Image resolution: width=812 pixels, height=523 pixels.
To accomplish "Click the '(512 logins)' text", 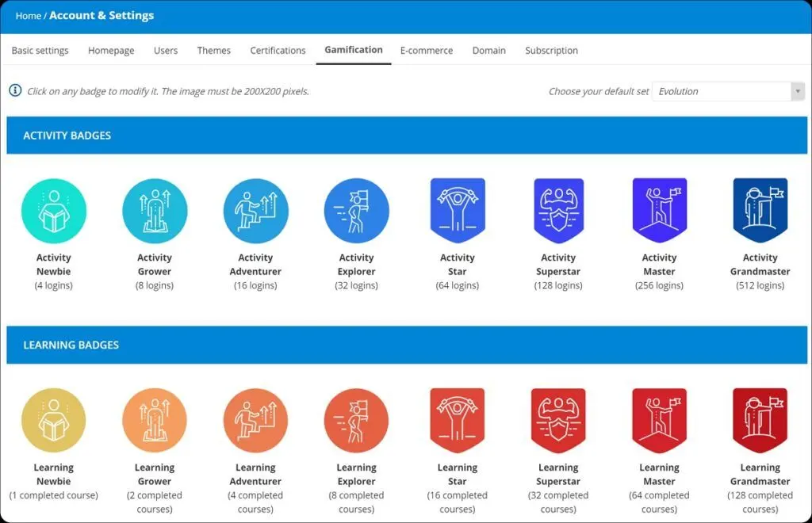I will pyautogui.click(x=760, y=285).
